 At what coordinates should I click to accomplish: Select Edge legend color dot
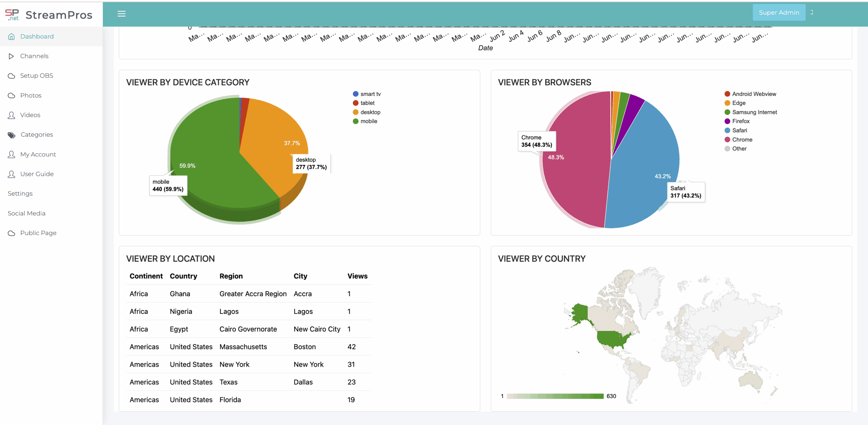pos(727,103)
